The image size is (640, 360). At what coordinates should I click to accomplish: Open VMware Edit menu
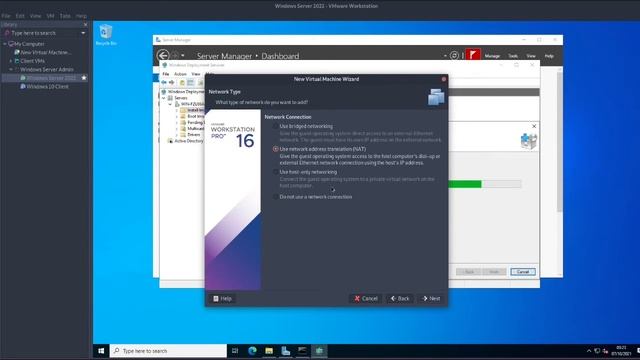point(20,16)
